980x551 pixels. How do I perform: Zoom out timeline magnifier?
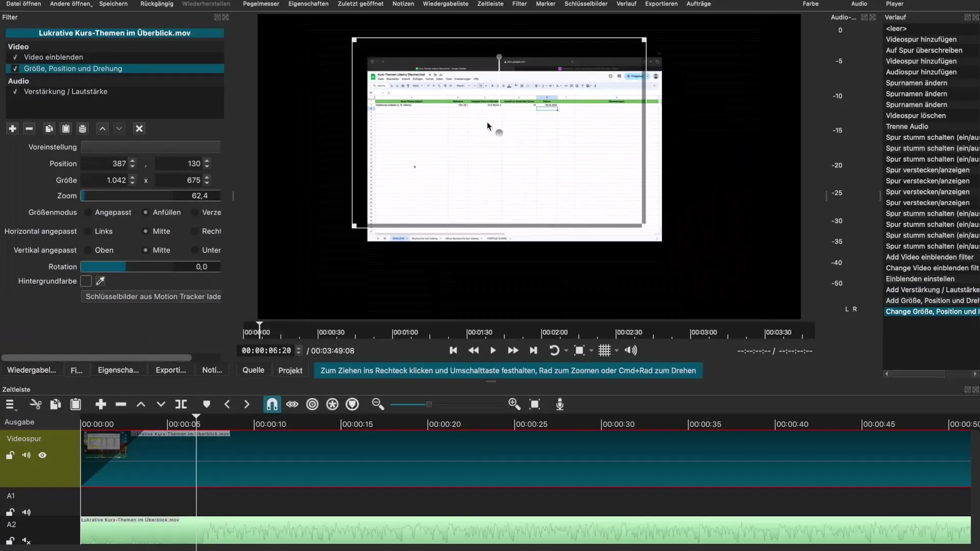[378, 405]
